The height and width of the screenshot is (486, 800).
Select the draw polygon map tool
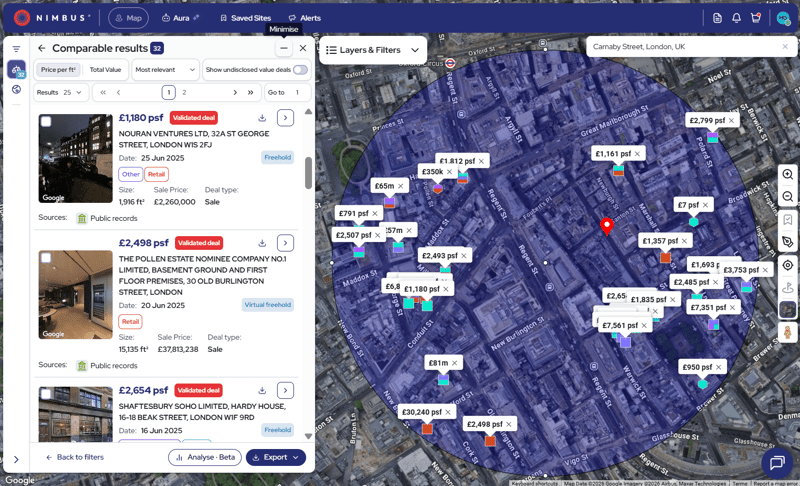coord(788,242)
